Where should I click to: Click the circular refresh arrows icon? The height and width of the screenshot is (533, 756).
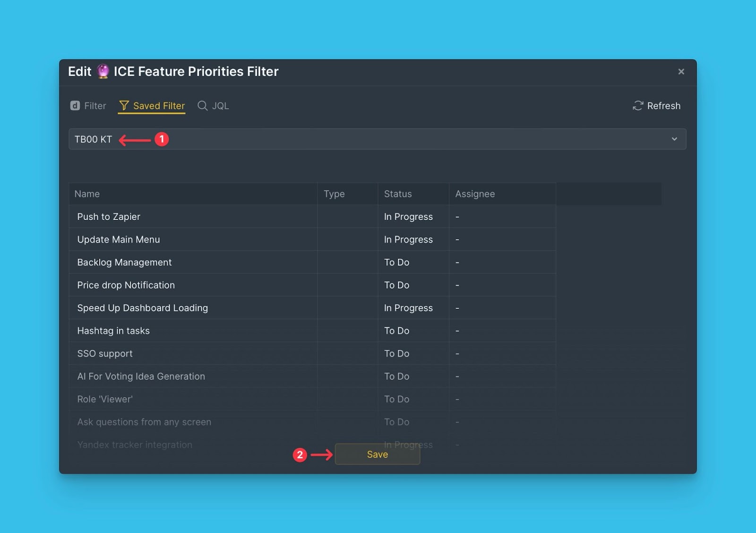pos(638,106)
